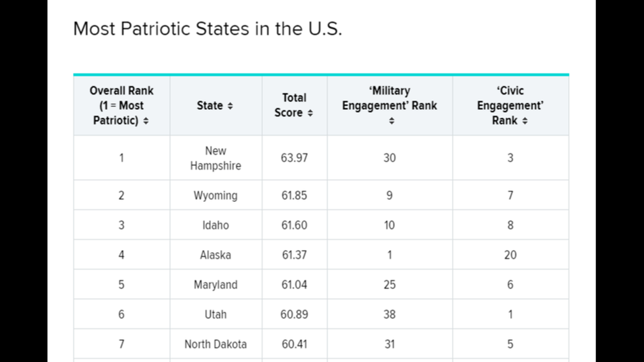This screenshot has height=362, width=644.
Task: Select Alaska's military engagement rank of 1
Action: (x=390, y=255)
